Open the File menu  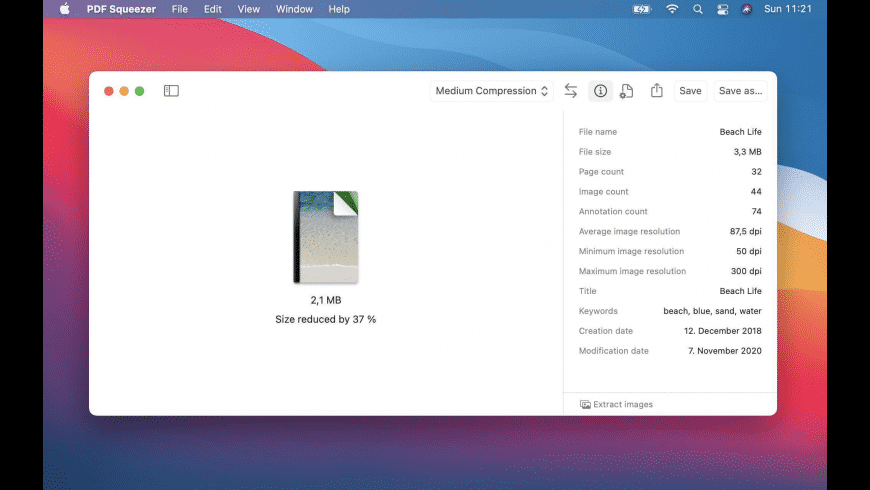[179, 9]
